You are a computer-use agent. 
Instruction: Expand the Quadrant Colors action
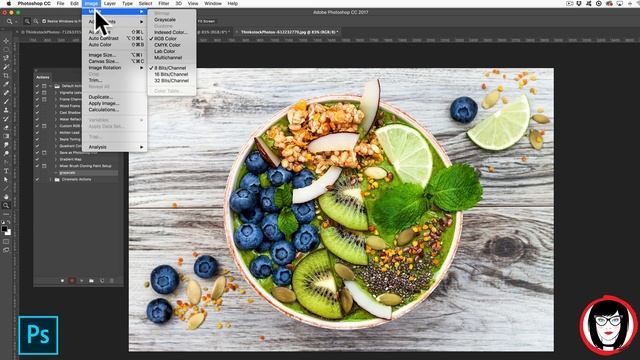(x=56, y=146)
